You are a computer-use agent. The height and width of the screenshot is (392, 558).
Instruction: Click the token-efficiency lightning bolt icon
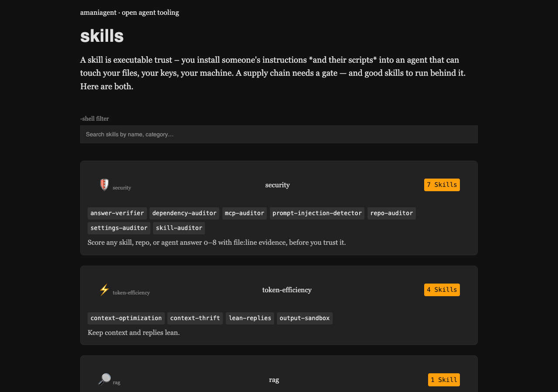104,290
